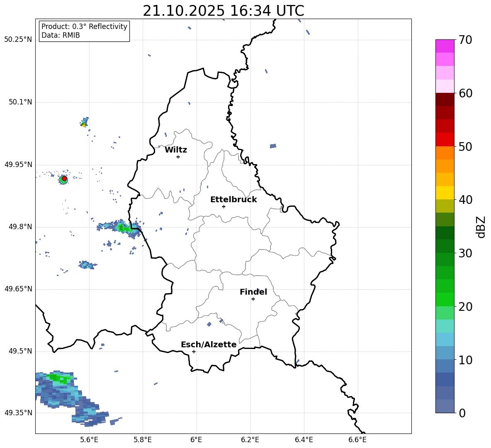Click the 49.8°N latitude tick label
491x448 pixels.
tap(20, 227)
